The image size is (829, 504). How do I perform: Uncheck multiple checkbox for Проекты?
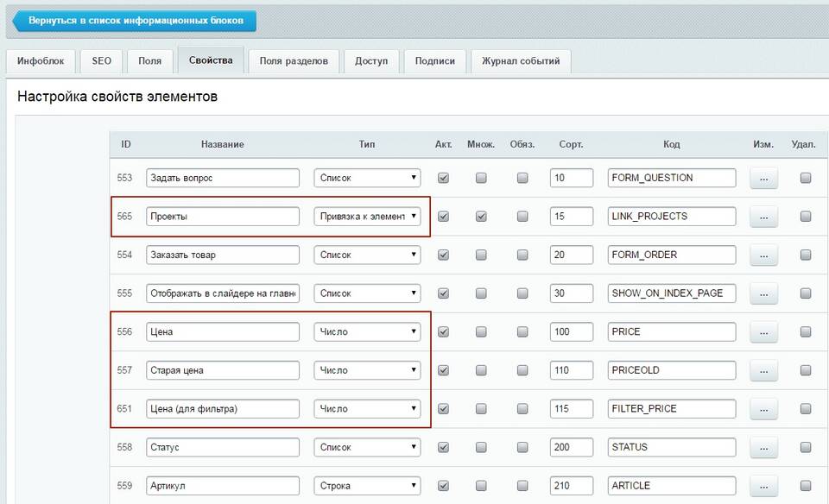click(x=481, y=217)
